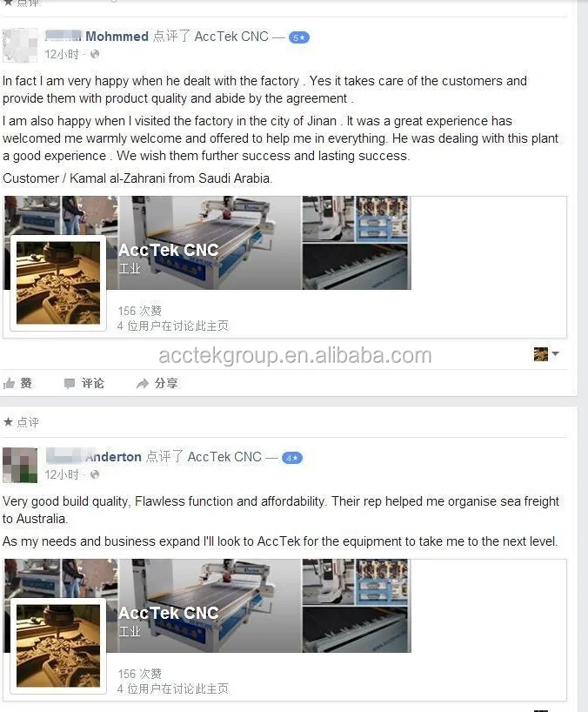Click the share arrow icon
Screen dimensions: 588x712
click(x=143, y=384)
